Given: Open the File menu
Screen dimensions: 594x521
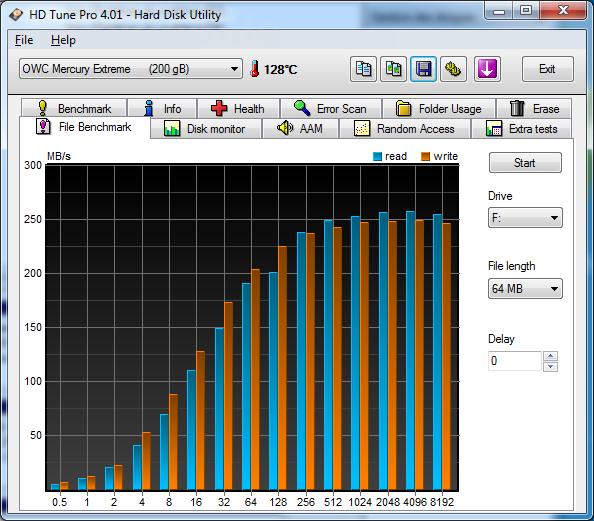Looking at the screenshot, I should click(24, 40).
